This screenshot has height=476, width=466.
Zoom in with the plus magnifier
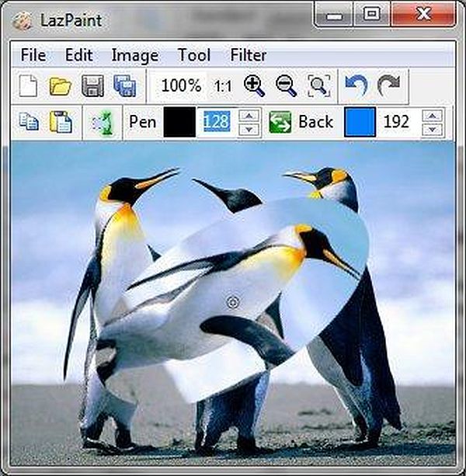pyautogui.click(x=254, y=85)
